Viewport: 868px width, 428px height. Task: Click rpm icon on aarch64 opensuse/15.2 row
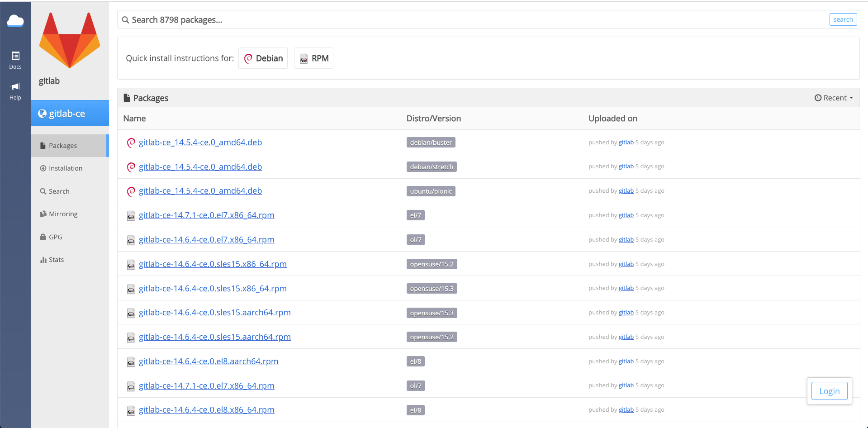pos(131,338)
